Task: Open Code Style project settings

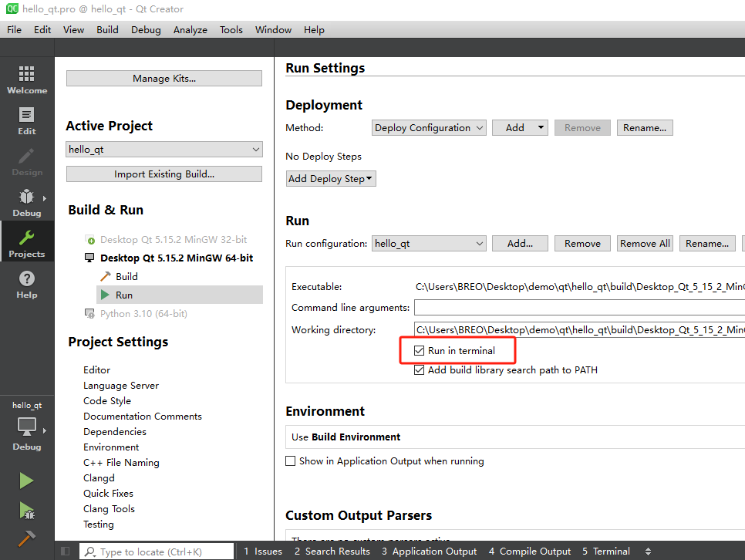Action: (107, 401)
